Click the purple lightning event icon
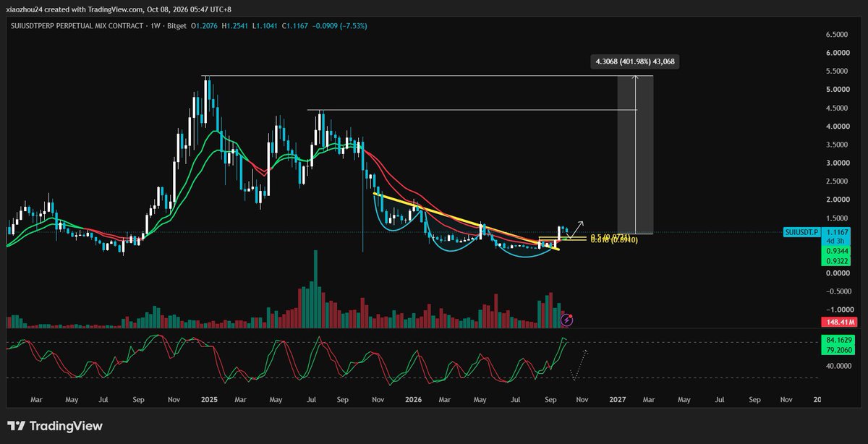 [568, 318]
